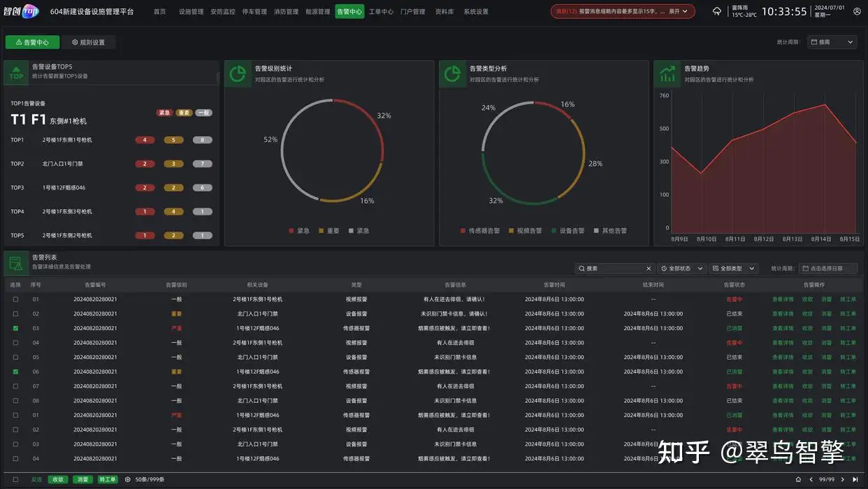Click the calendar icon in the 按周 selector

(x=814, y=42)
